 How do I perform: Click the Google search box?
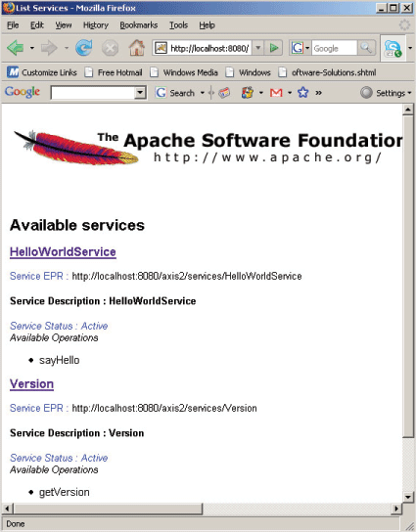[x=334, y=48]
